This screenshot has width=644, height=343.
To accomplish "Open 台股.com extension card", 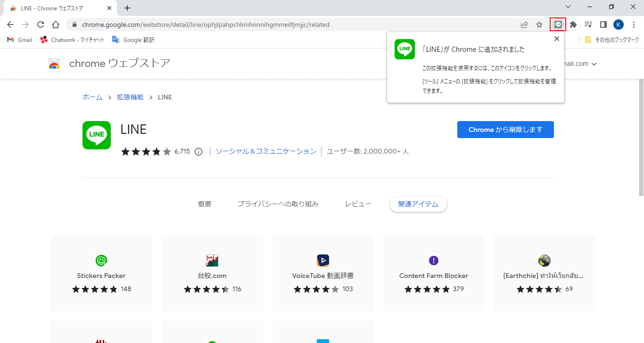I will (x=212, y=273).
